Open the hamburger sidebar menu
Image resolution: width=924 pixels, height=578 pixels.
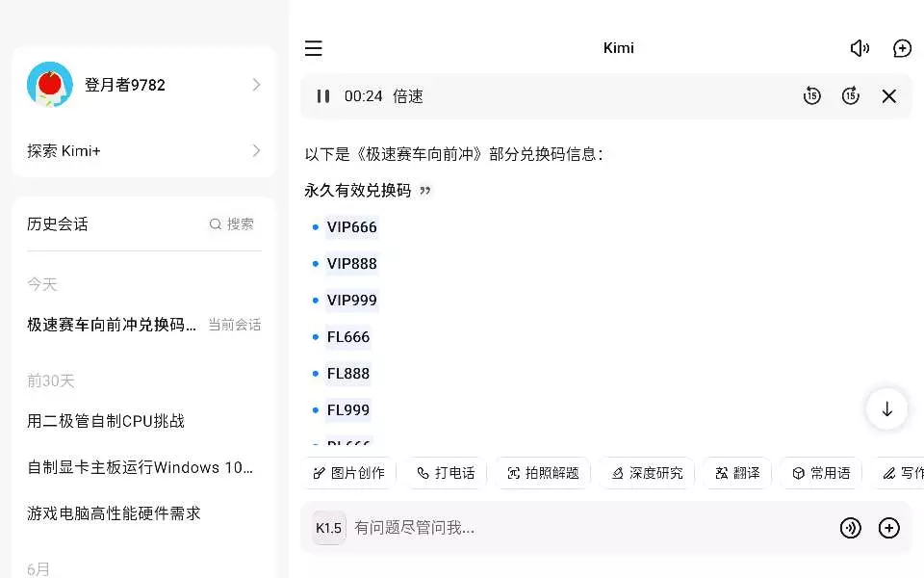point(313,48)
